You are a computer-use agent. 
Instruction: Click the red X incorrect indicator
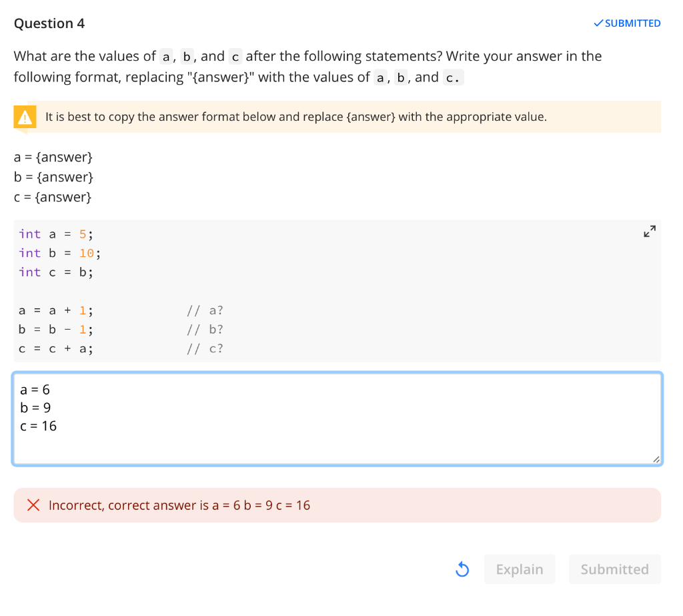[33, 505]
